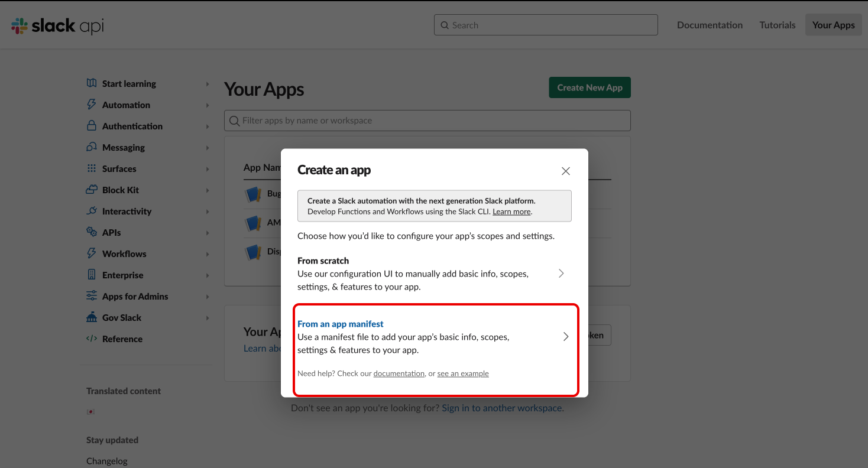Open the Block Kit sidebar item

click(121, 190)
